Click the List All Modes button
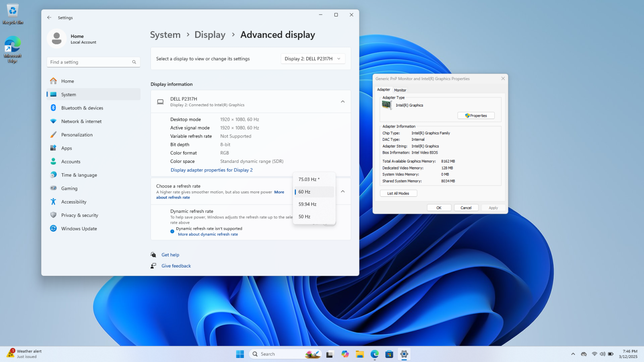The height and width of the screenshot is (362, 644). 398,193
